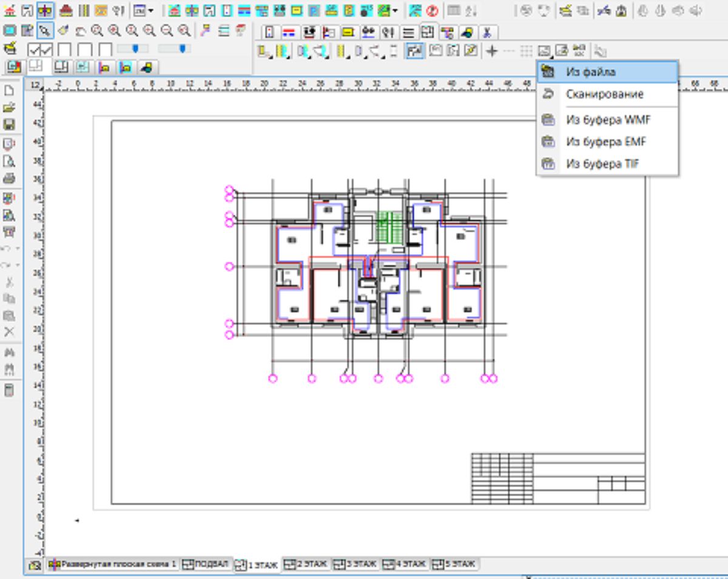Screen dimensions: 728x579
Task: Click the scheme icon at bottom-left of sheet tabs
Action: [35, 565]
